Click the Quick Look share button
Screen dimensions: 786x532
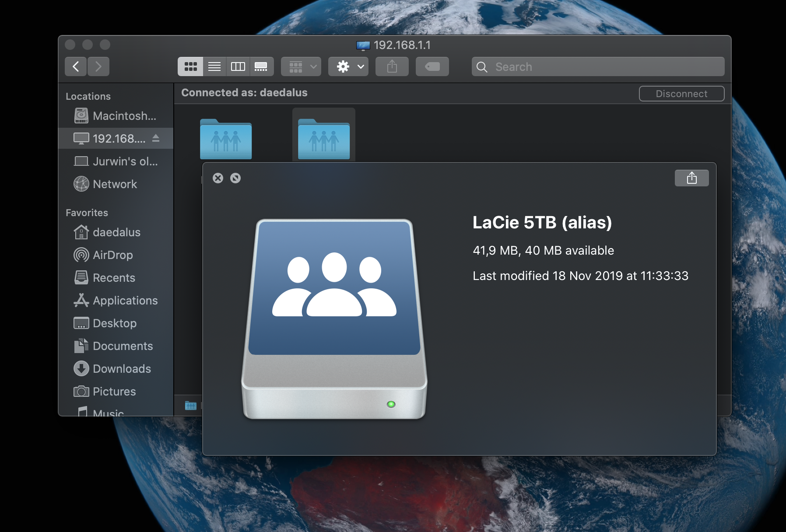[x=691, y=178]
